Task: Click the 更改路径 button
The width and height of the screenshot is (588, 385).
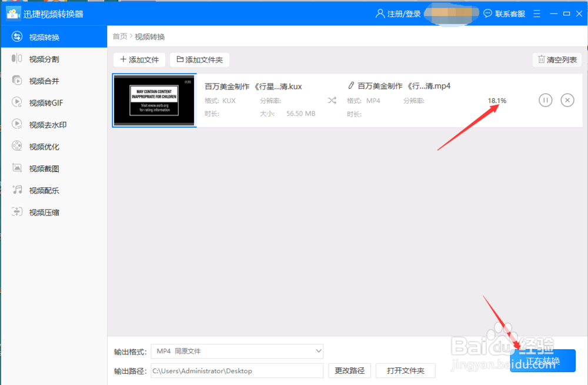Action: (349, 370)
